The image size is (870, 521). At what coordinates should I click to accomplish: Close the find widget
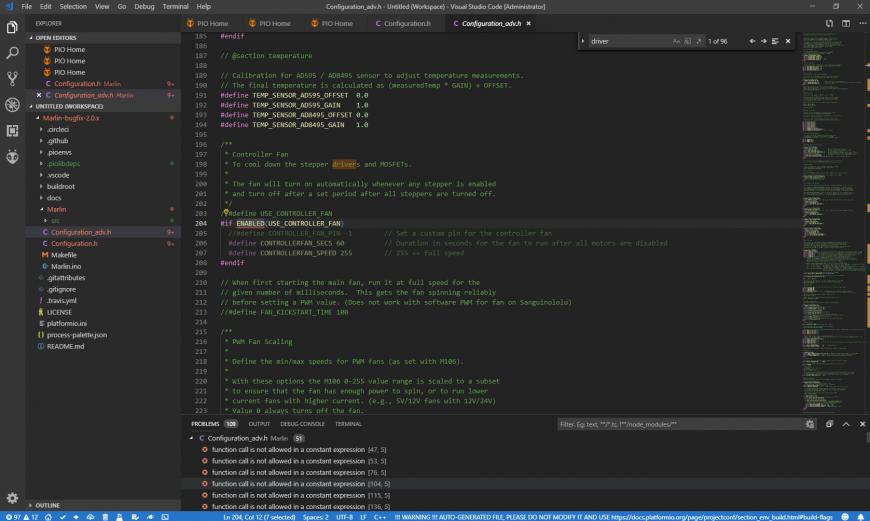tap(788, 41)
